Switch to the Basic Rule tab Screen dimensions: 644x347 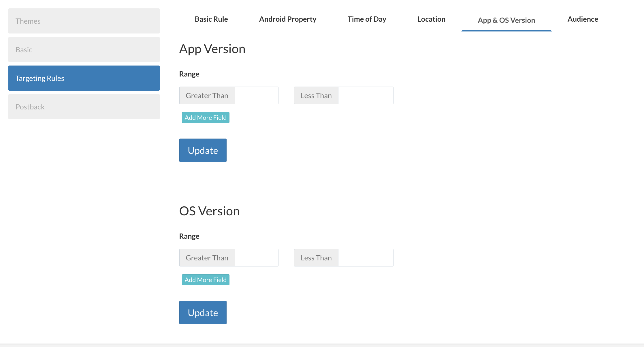click(x=211, y=19)
